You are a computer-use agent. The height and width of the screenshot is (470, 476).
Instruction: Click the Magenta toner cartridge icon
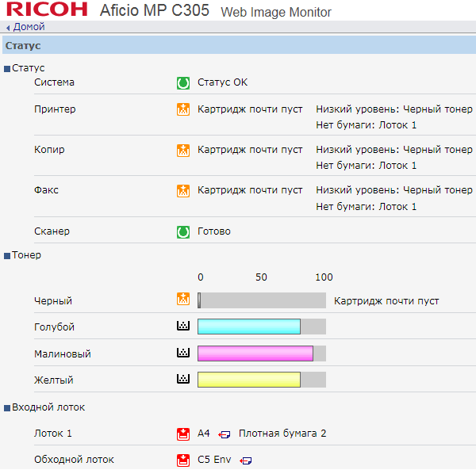[x=183, y=353]
